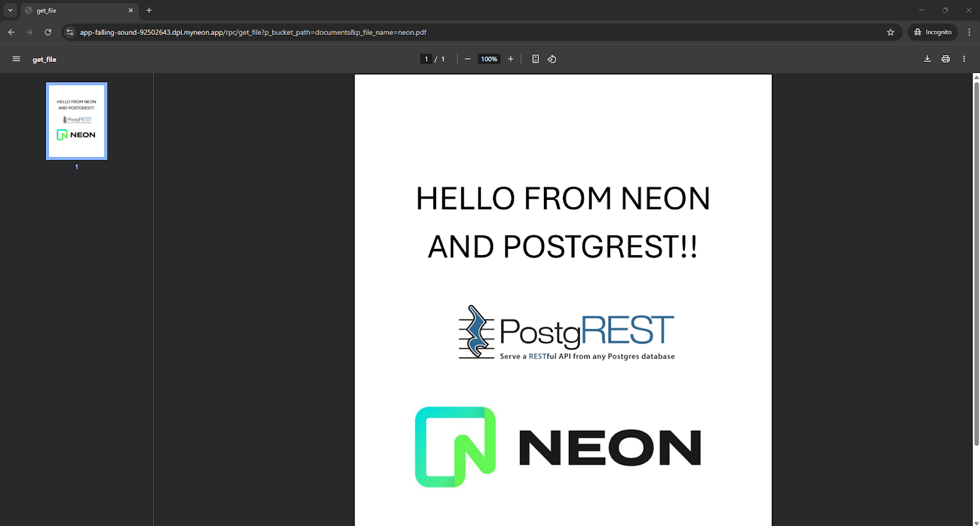
Task: Close the get_file tab
Action: (130, 10)
